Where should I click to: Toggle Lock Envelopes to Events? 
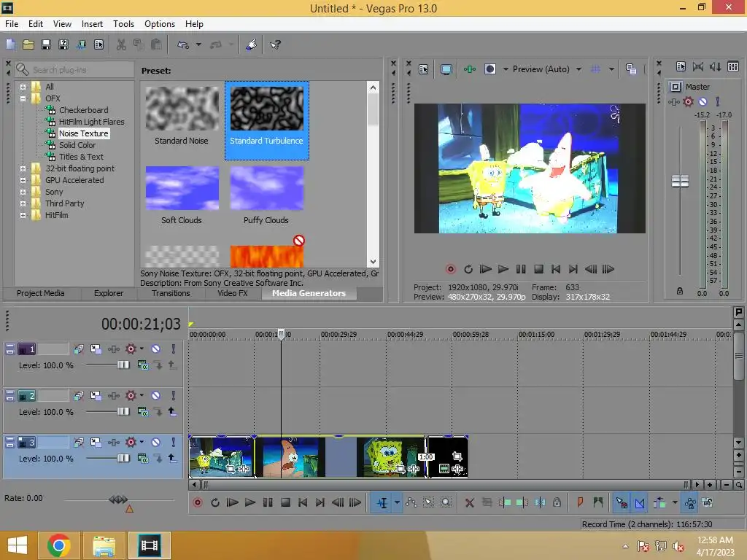coord(690,502)
